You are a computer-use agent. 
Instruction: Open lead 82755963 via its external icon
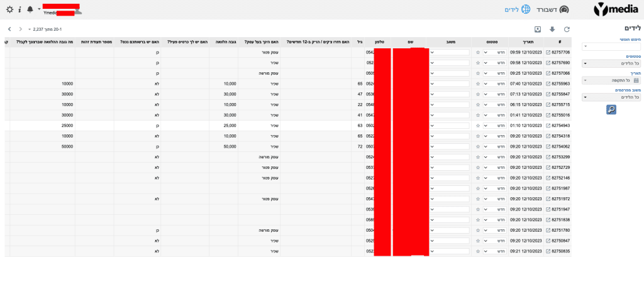point(548,84)
